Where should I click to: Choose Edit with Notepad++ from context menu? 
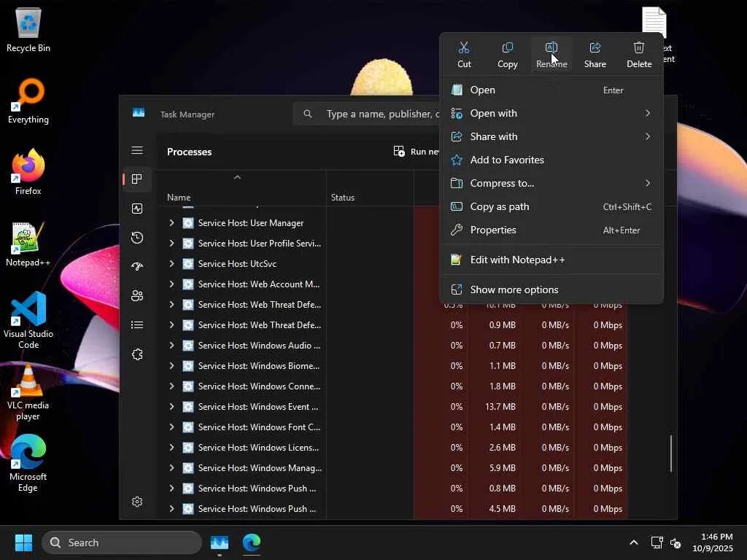[x=517, y=260]
